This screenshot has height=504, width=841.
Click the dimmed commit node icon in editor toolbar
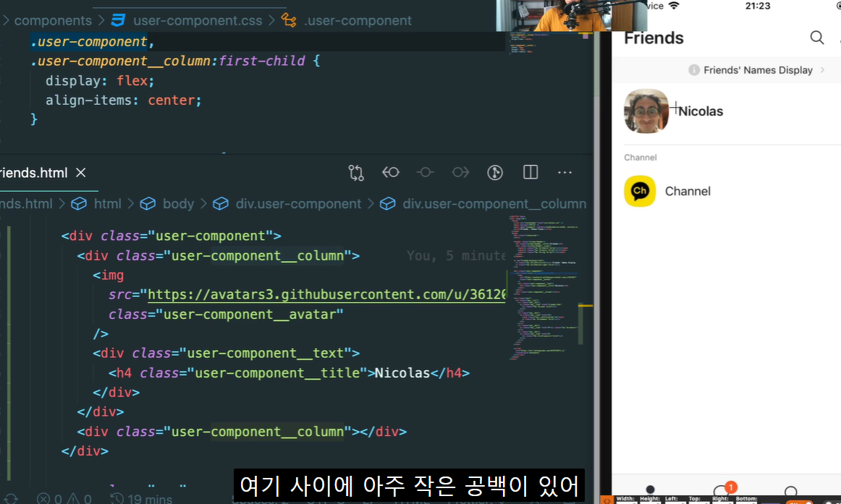[x=426, y=173]
